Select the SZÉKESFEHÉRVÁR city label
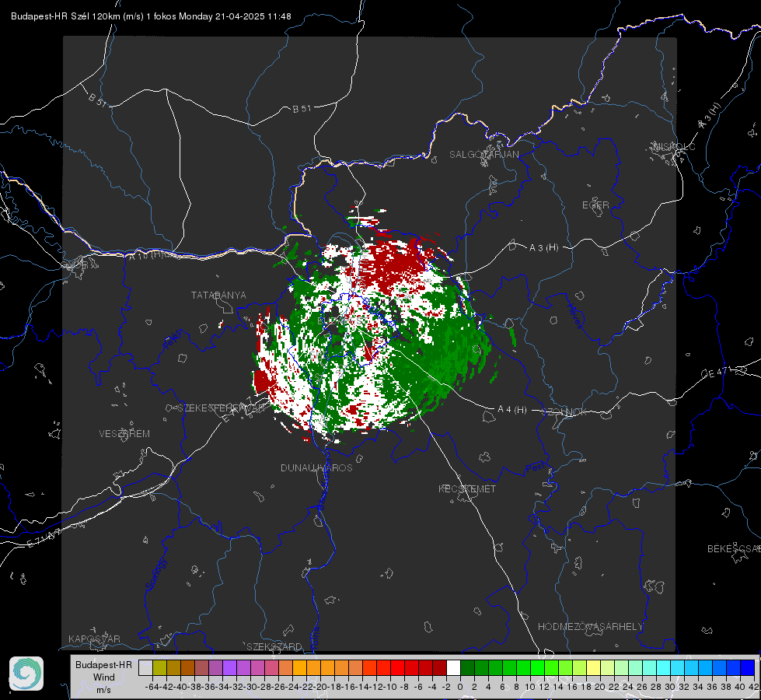This screenshot has height=700, width=761. pos(221,408)
